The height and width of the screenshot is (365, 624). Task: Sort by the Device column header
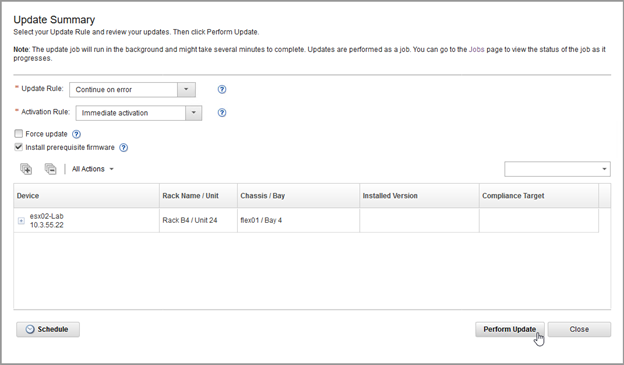(x=86, y=195)
